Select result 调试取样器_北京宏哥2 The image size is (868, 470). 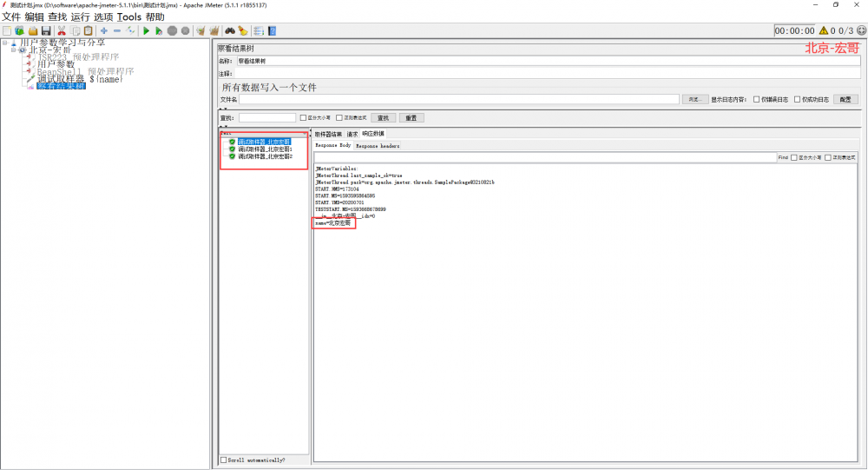click(x=265, y=156)
